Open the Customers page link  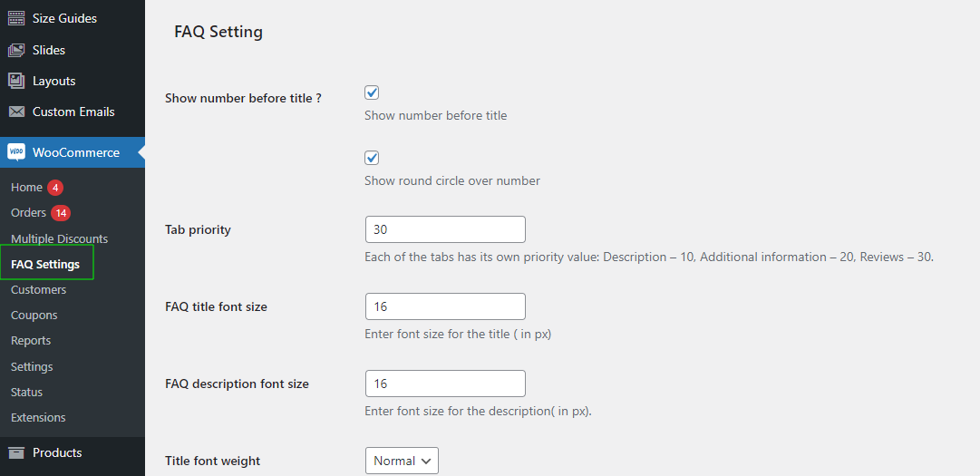(x=38, y=290)
